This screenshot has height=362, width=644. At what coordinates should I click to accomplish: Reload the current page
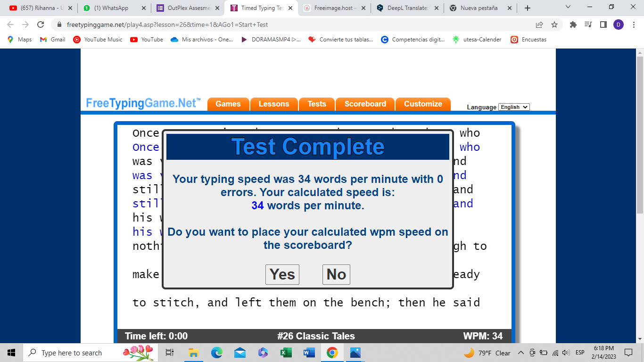(41, 25)
